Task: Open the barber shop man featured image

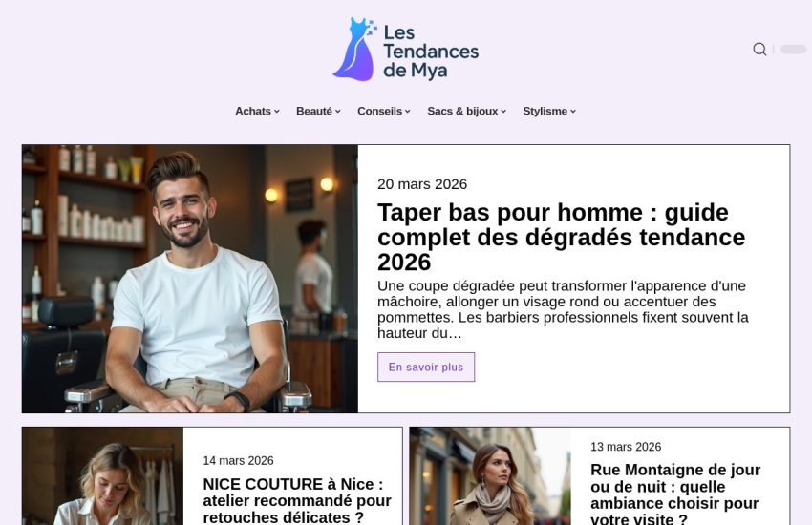Action: 190,279
